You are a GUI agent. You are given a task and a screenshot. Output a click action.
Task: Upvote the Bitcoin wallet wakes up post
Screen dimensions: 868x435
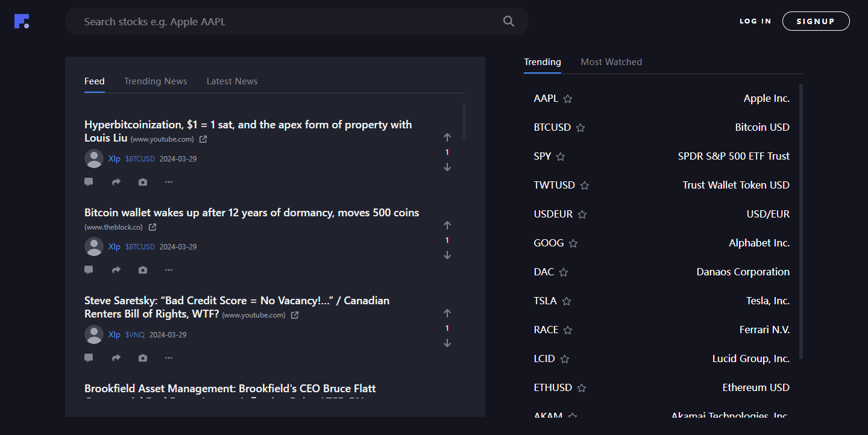tap(447, 225)
